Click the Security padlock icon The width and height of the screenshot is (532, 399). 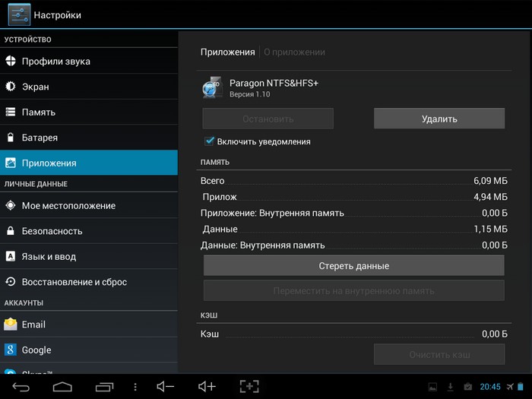point(11,231)
